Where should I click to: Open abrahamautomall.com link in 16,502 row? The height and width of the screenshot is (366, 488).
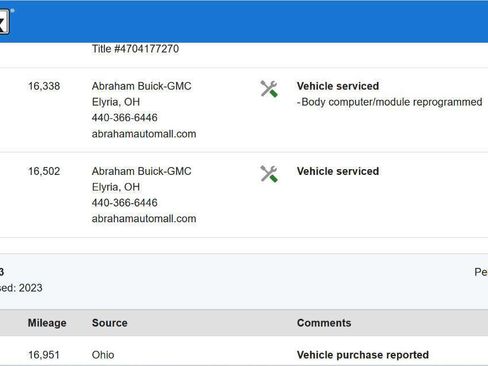[x=144, y=219]
